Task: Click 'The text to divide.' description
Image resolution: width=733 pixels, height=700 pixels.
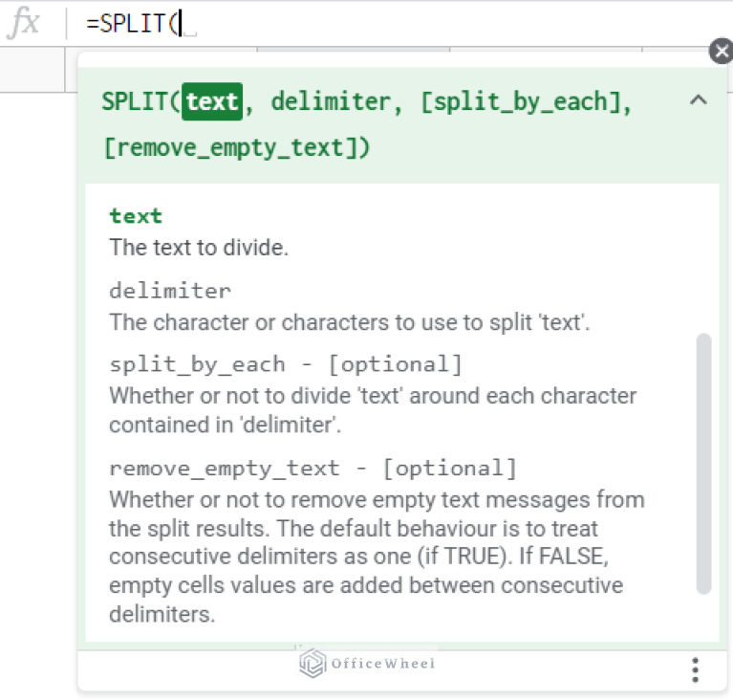Action: tap(199, 248)
